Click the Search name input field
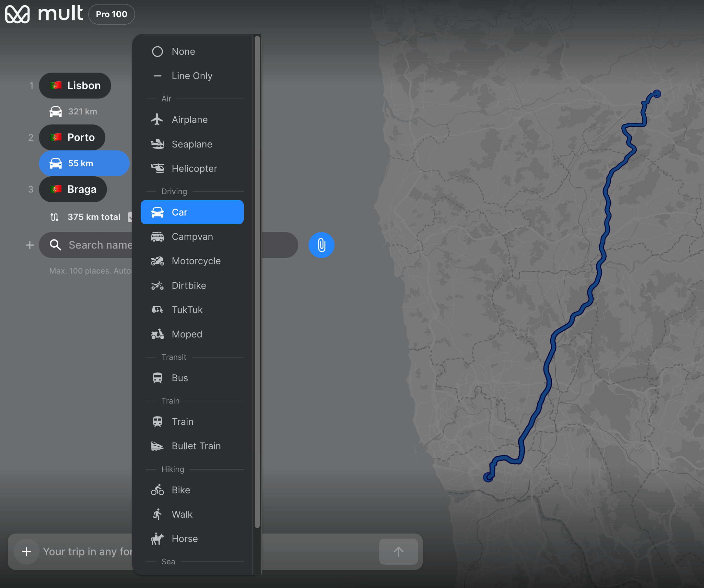This screenshot has height=588, width=704. (100, 245)
